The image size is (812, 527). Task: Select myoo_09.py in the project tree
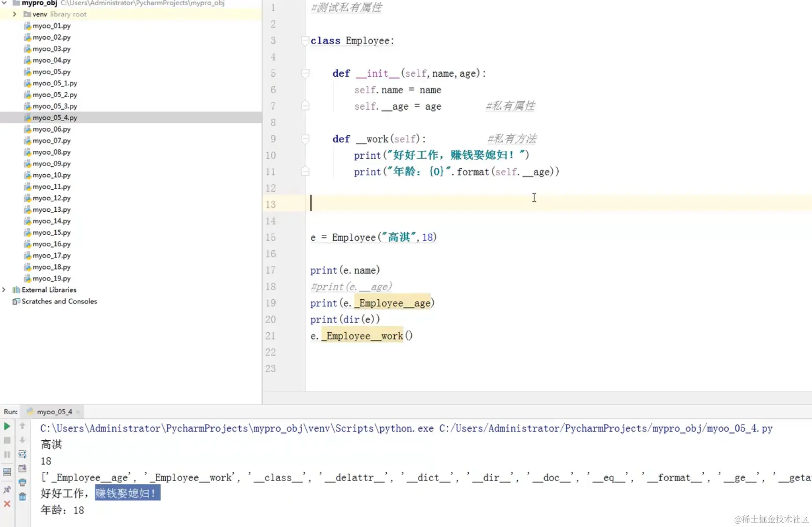pos(52,163)
